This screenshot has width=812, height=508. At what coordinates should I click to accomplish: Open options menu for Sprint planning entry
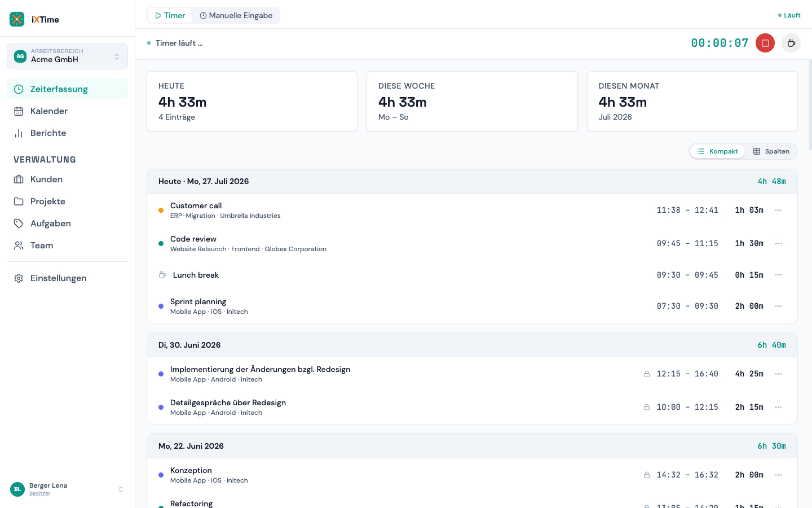778,306
